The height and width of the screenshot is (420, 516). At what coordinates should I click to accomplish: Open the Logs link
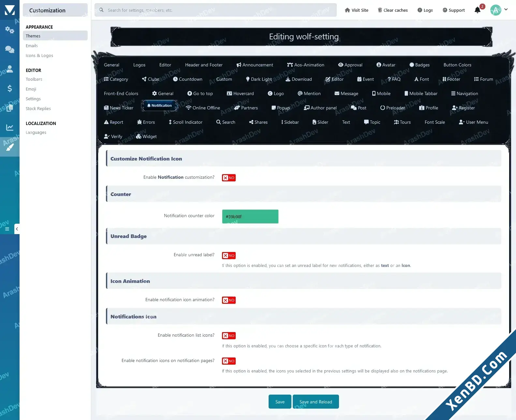tap(425, 10)
